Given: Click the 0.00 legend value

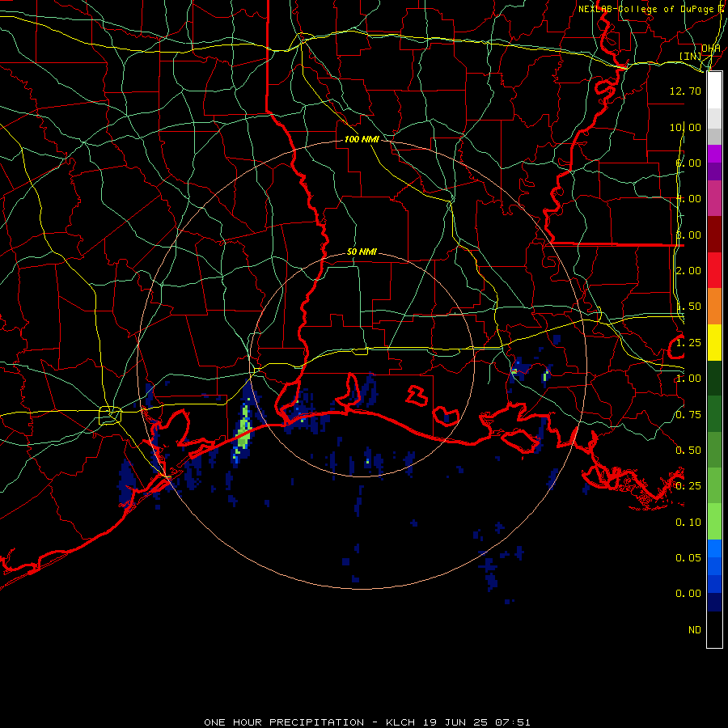Looking at the screenshot, I should [x=688, y=594].
